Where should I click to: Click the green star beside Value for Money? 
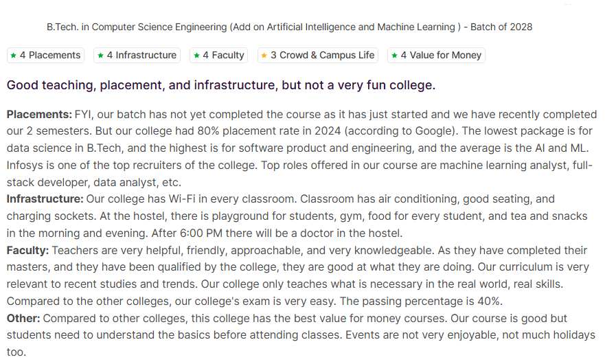[x=394, y=56]
